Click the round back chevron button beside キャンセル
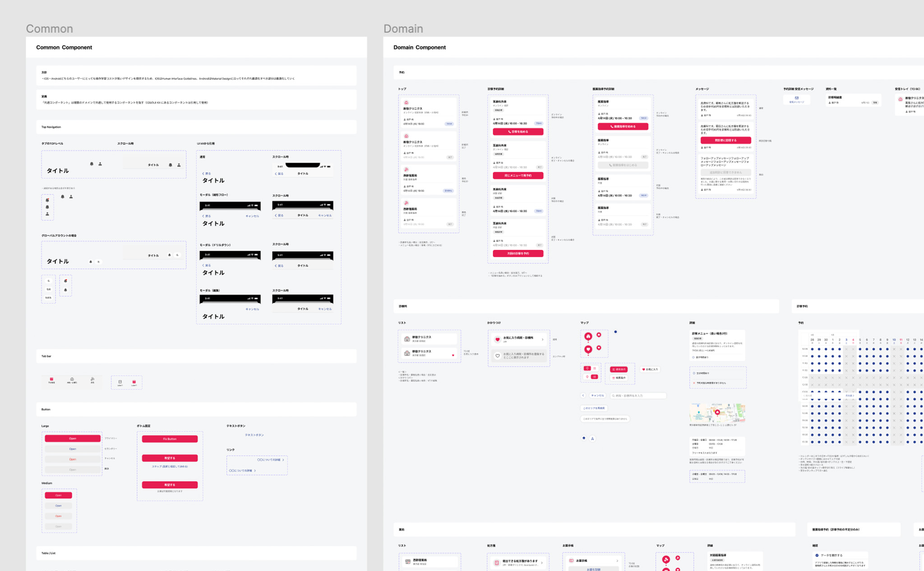Viewport: 924px width, 571px height. (x=583, y=396)
